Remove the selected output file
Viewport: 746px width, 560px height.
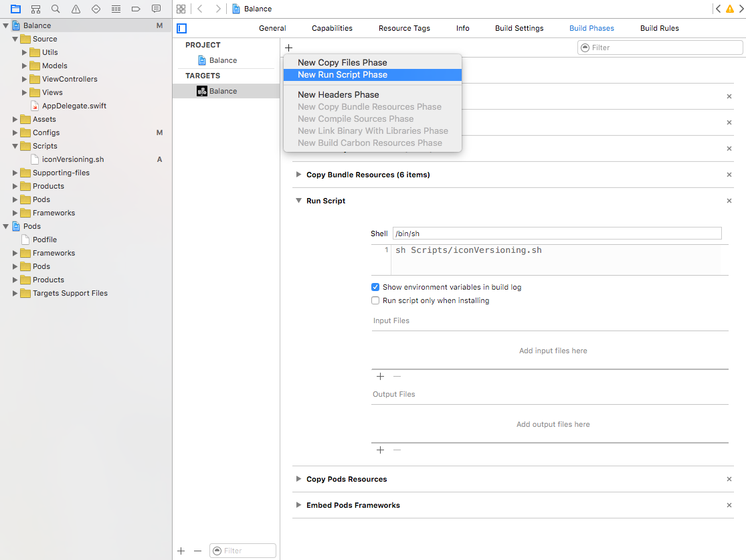click(397, 450)
